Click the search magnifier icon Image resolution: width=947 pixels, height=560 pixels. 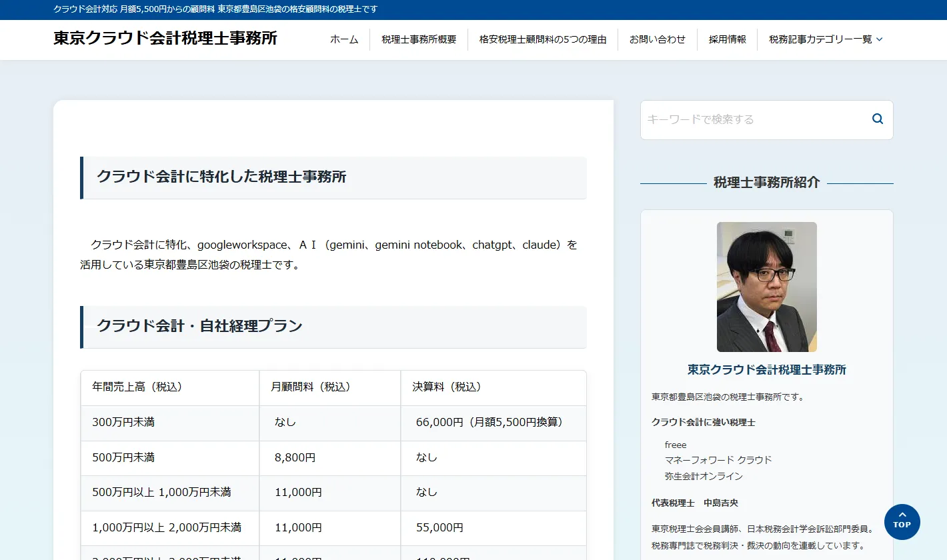coord(878,119)
